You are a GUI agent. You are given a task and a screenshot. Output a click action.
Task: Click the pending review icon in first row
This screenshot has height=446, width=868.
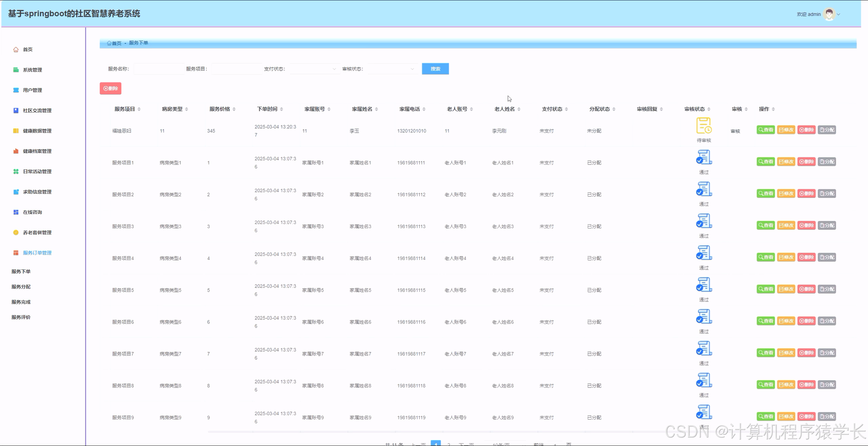coord(704,126)
